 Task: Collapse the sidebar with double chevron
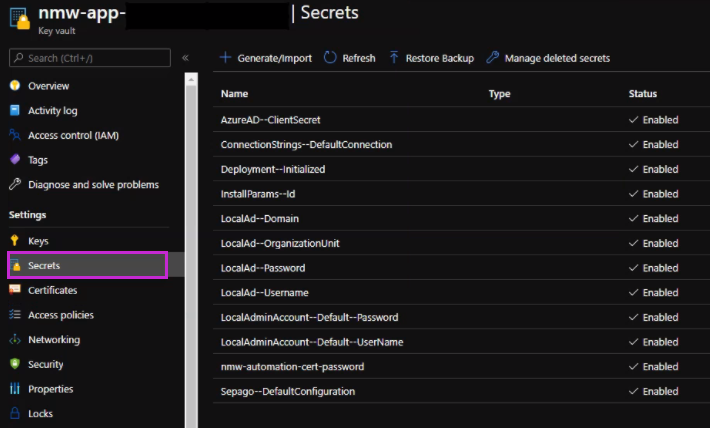click(x=185, y=58)
